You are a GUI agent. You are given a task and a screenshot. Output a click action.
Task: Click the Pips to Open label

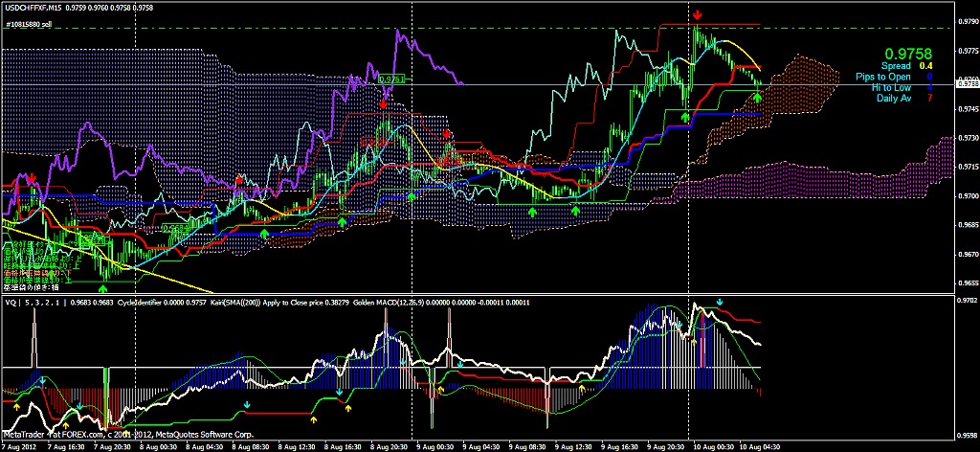(883, 77)
